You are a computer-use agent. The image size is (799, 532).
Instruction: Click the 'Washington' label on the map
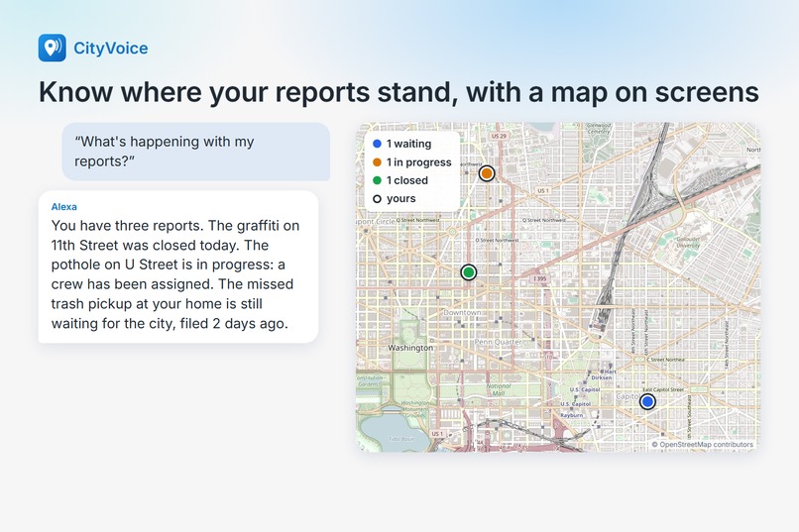point(410,348)
